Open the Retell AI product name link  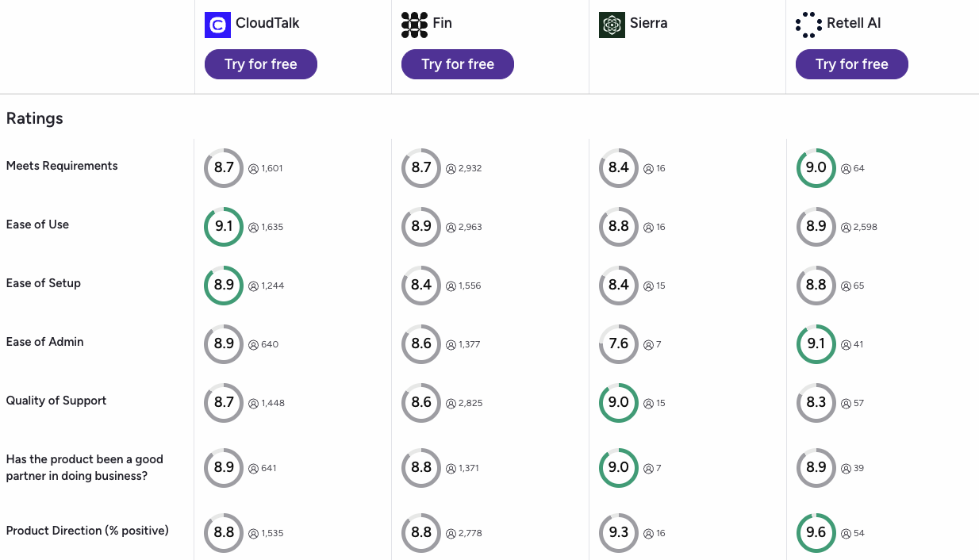click(854, 23)
